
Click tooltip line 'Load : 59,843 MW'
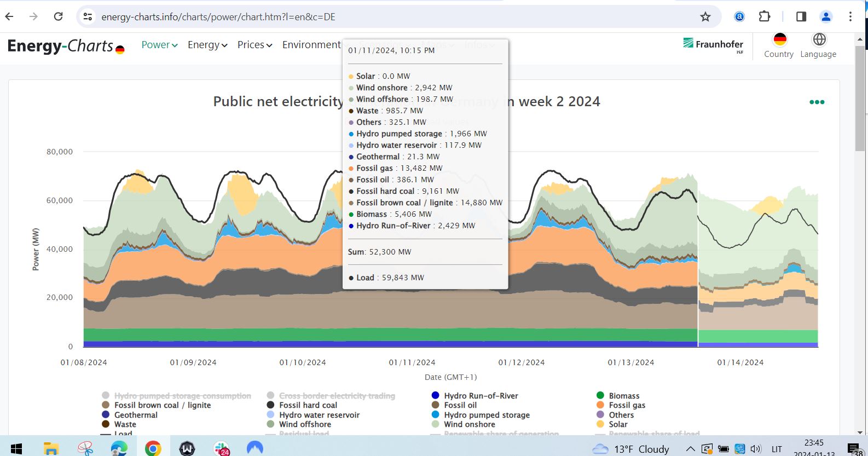[386, 278]
